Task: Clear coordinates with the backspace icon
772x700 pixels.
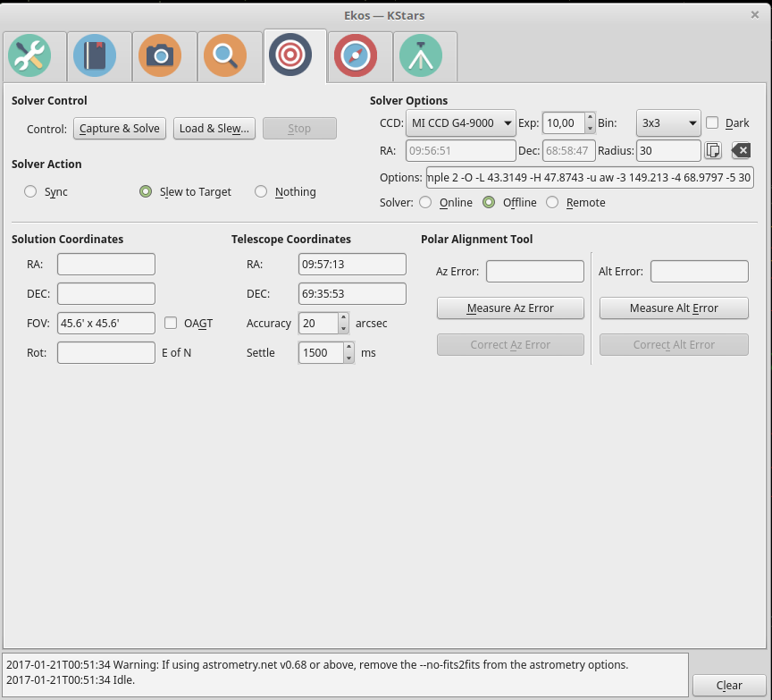Action: [x=741, y=151]
